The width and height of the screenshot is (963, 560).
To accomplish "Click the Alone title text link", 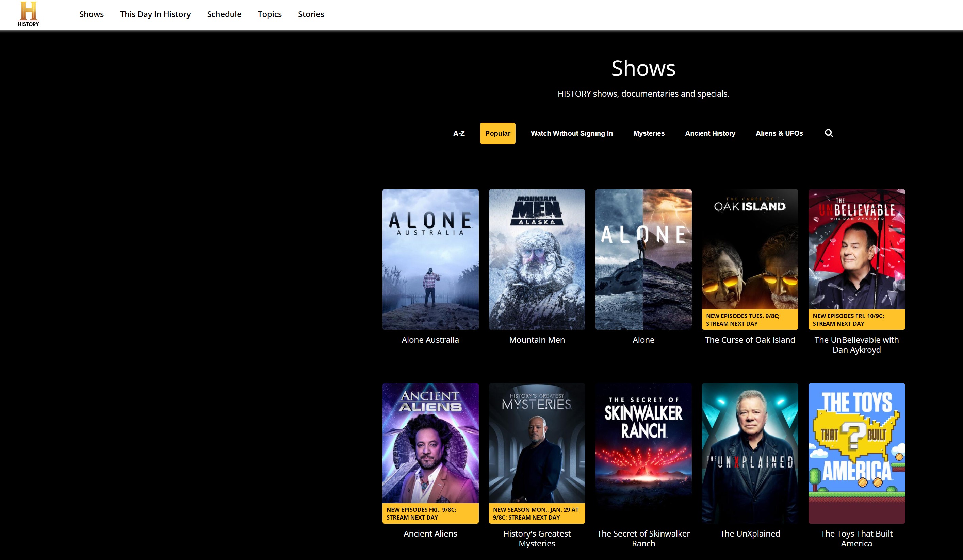I will pos(643,340).
